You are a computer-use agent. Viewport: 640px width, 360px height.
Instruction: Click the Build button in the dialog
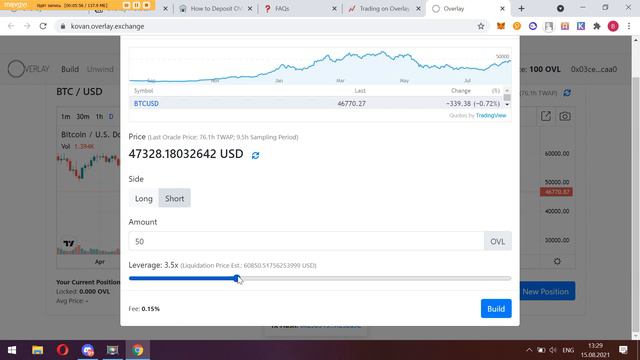point(496,309)
